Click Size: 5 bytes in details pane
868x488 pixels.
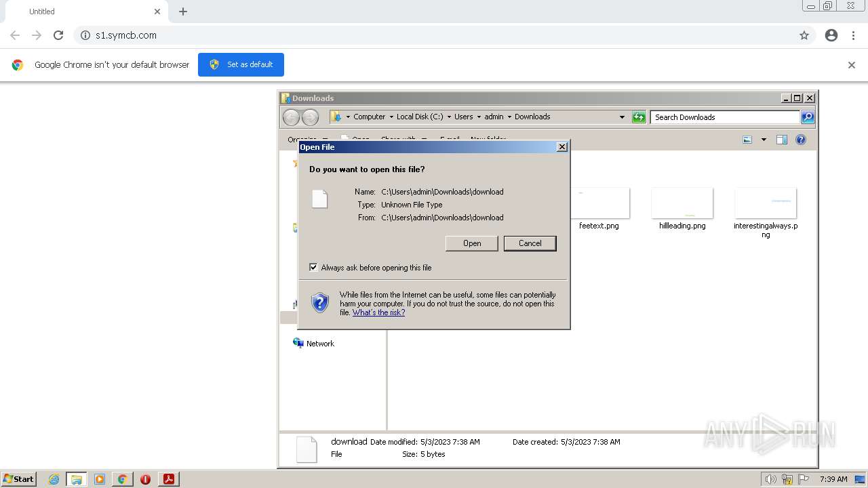point(424,454)
